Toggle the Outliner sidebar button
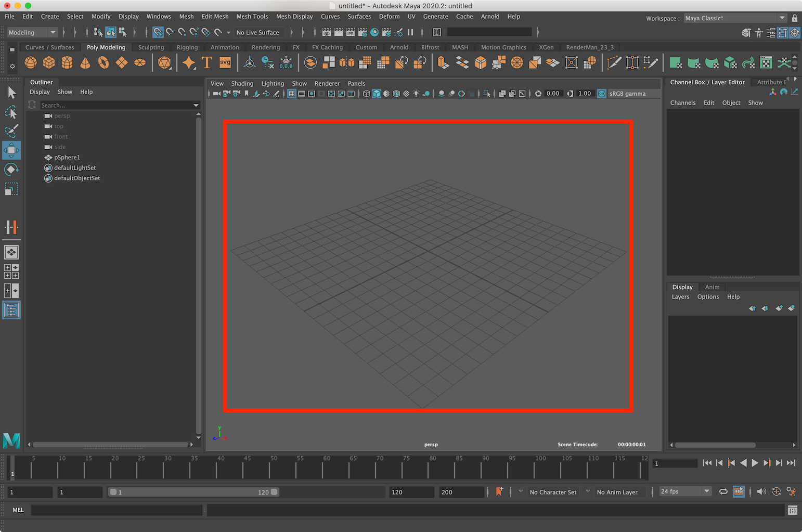Viewport: 802px width, 532px height. [x=11, y=310]
